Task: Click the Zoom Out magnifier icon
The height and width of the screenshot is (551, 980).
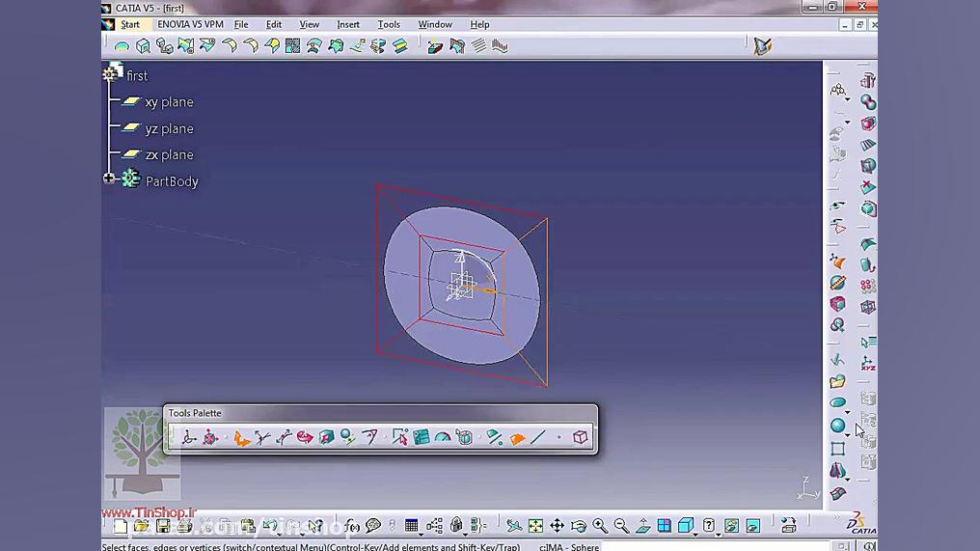Action: click(621, 526)
